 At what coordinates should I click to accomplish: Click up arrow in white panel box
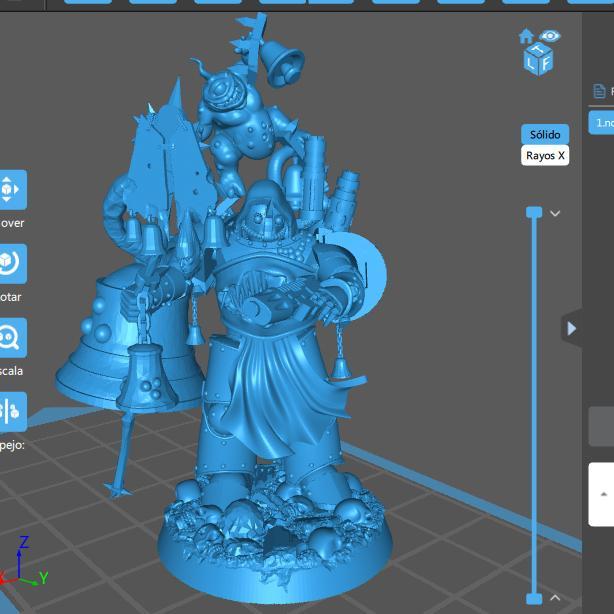(x=603, y=494)
